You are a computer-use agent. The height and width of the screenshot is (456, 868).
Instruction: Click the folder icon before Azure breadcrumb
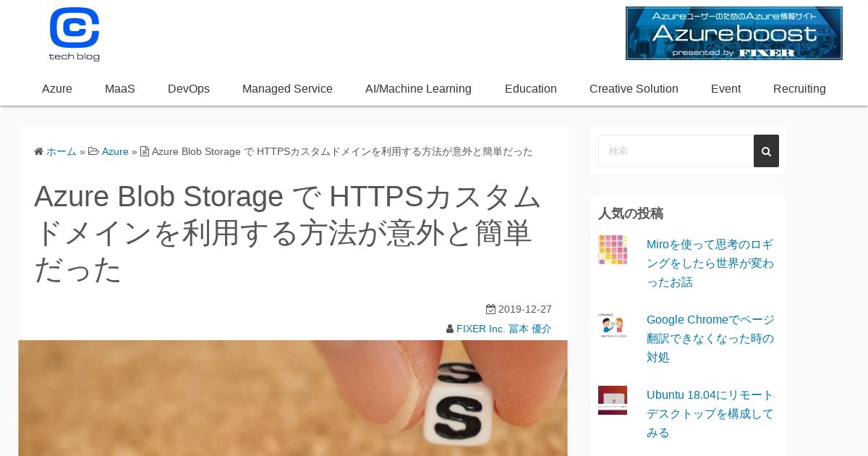93,151
